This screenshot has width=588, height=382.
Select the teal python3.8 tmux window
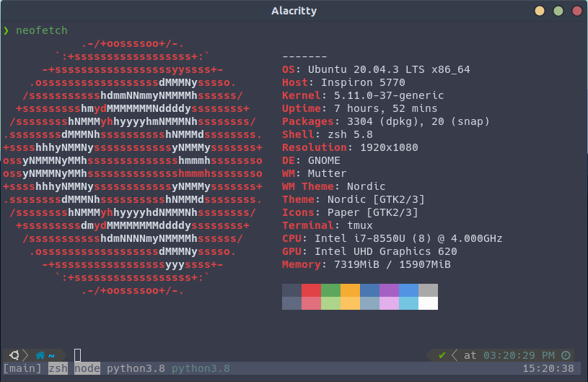point(201,368)
